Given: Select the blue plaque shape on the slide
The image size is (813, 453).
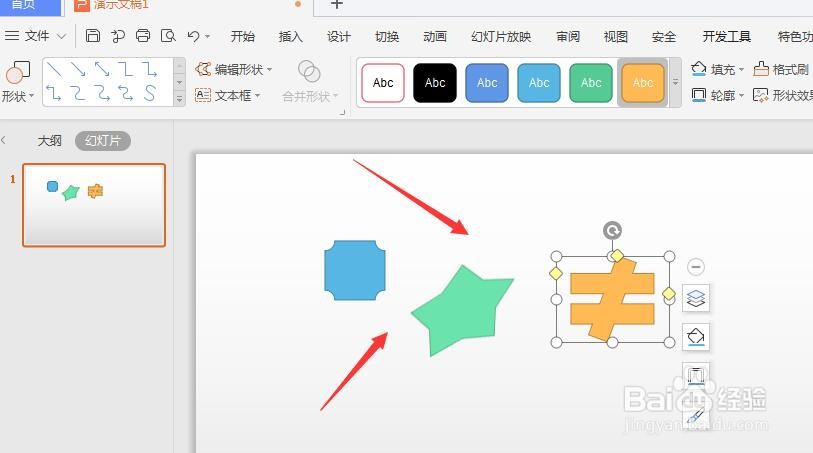Looking at the screenshot, I should pyautogui.click(x=355, y=270).
